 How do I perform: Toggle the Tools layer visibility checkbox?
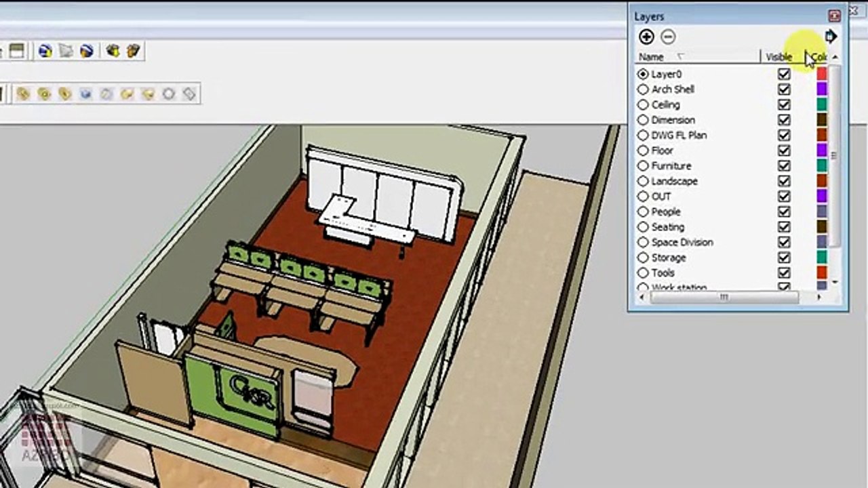click(784, 273)
